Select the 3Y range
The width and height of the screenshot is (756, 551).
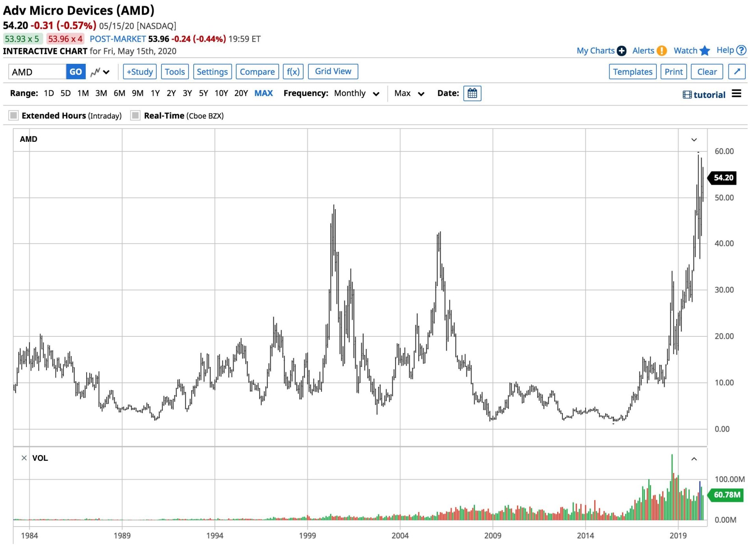click(187, 93)
